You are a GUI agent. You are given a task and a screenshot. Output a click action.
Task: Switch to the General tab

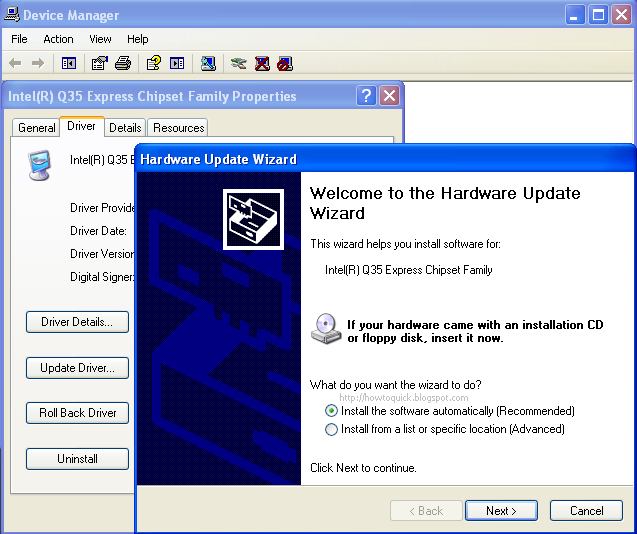click(x=37, y=128)
